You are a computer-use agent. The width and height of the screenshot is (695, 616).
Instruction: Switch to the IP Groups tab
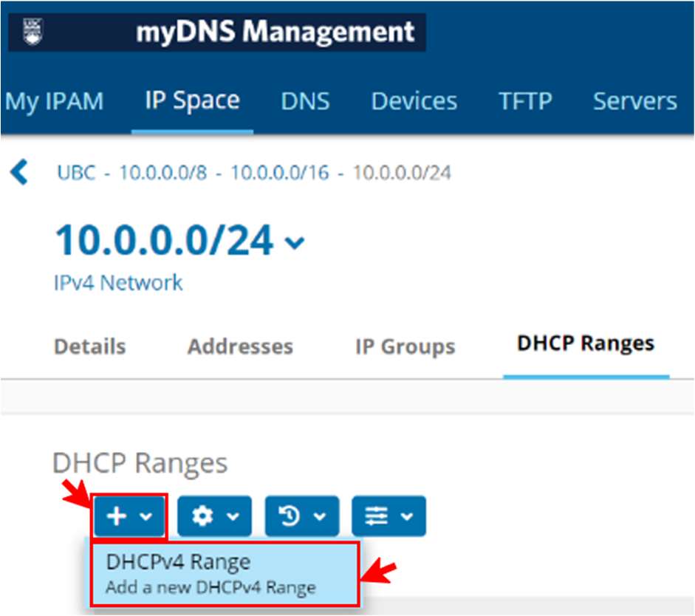(x=405, y=346)
